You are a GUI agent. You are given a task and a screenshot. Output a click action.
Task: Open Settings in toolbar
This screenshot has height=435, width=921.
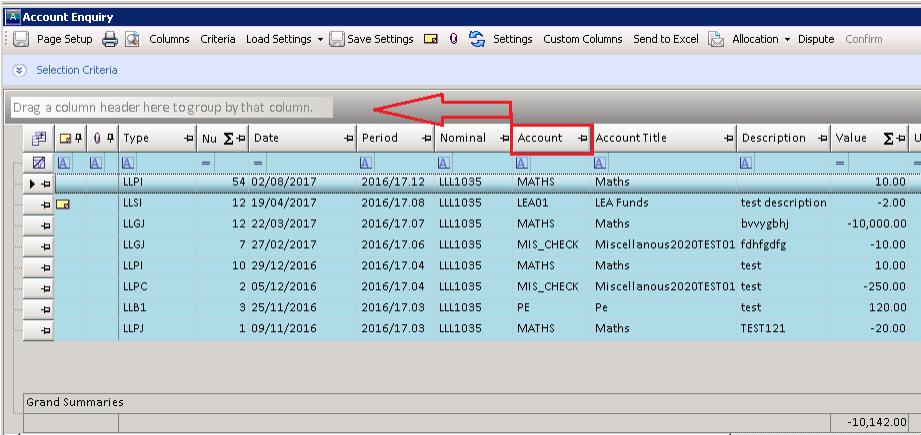point(513,39)
